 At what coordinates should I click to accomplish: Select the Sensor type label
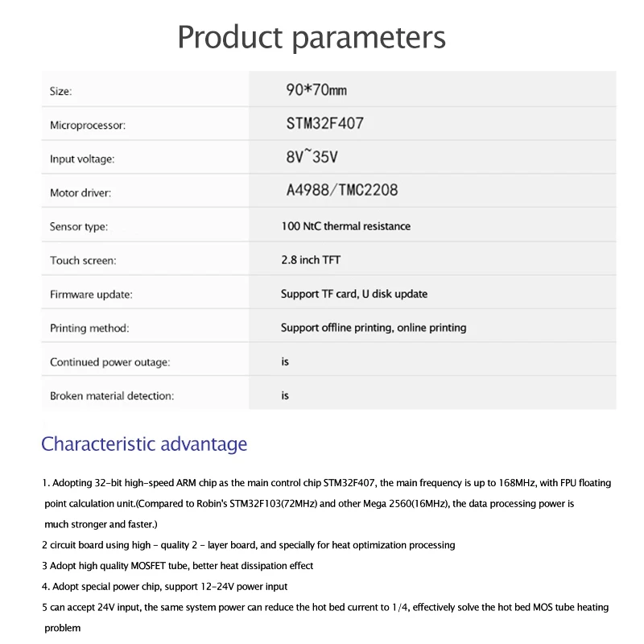[x=79, y=227]
